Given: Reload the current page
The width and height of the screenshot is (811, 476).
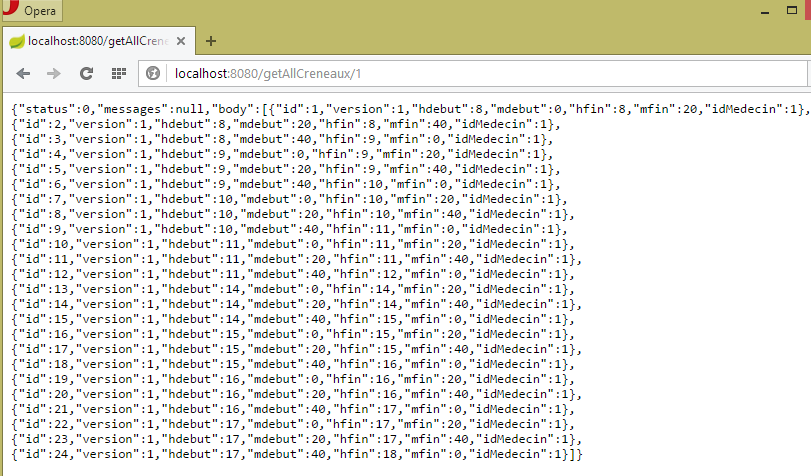Looking at the screenshot, I should point(86,73).
